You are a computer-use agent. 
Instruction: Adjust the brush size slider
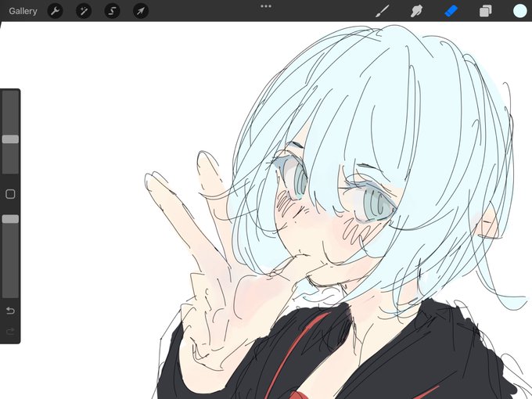(x=10, y=139)
